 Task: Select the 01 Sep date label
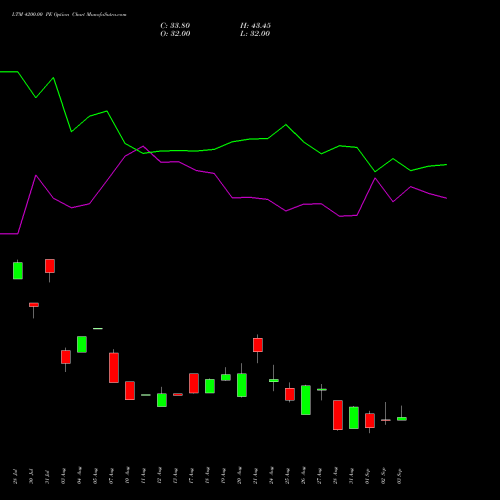click(367, 476)
